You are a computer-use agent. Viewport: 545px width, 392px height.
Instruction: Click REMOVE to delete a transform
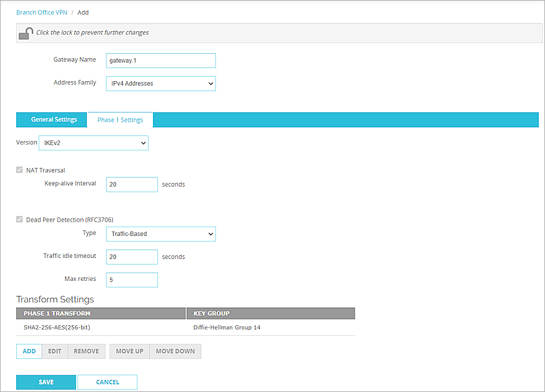86,351
